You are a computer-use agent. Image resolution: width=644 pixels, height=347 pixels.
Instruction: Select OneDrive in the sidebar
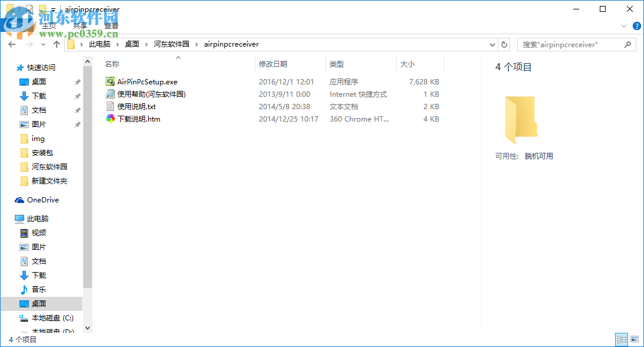pyautogui.click(x=42, y=199)
